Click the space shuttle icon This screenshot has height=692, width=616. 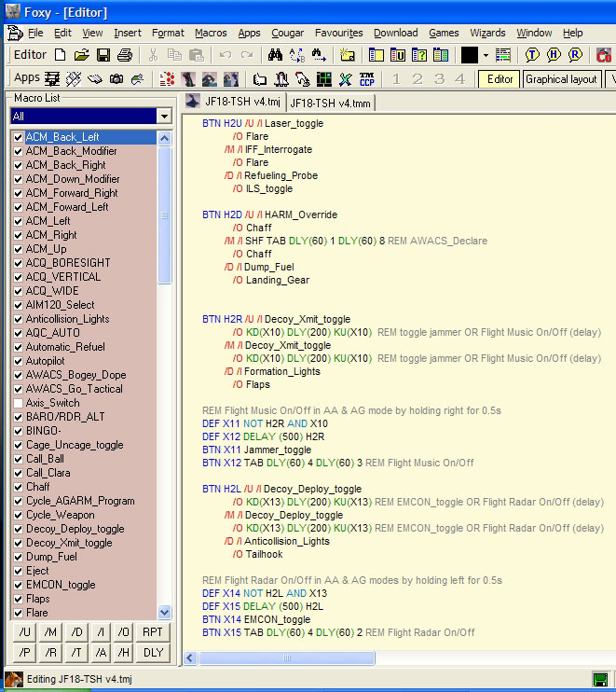pyautogui.click(x=281, y=79)
